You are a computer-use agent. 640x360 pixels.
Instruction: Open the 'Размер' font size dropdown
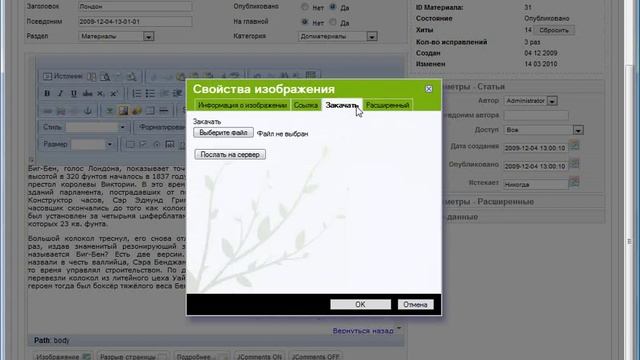(92, 144)
